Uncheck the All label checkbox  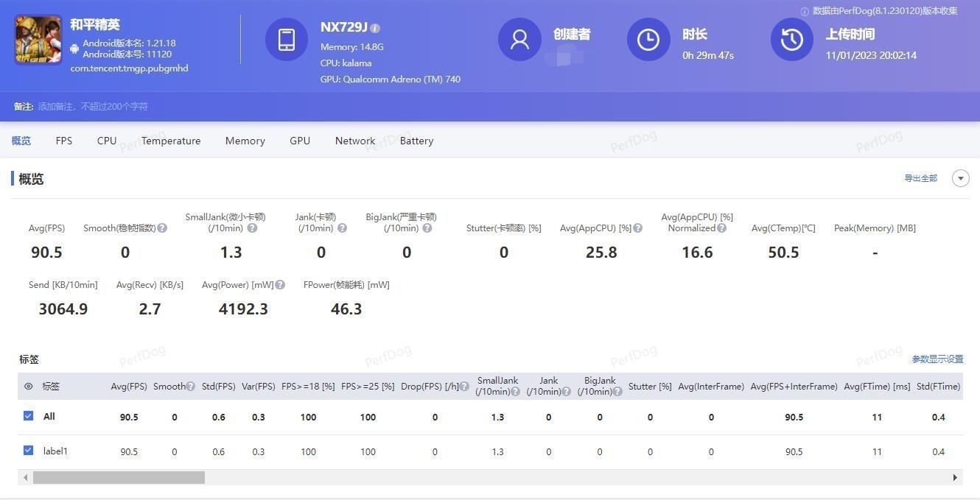pyautogui.click(x=28, y=416)
